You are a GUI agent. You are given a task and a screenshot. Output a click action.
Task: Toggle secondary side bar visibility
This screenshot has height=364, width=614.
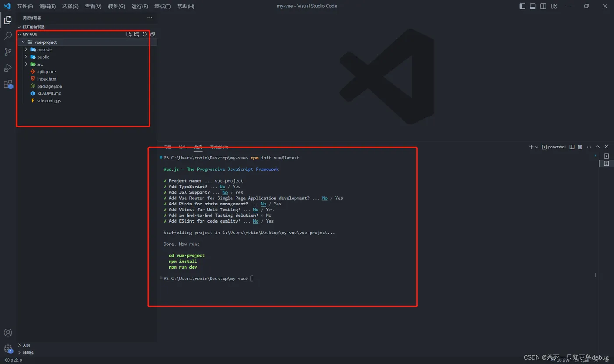(543, 6)
